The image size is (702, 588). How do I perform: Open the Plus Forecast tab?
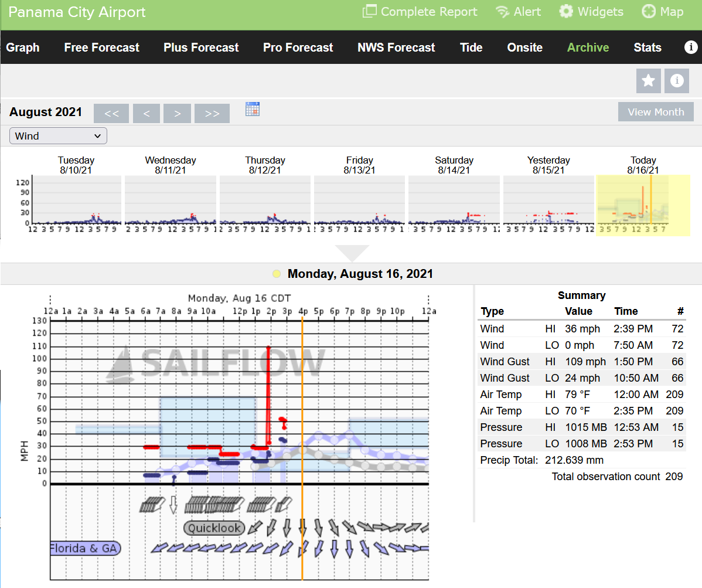[x=201, y=47]
